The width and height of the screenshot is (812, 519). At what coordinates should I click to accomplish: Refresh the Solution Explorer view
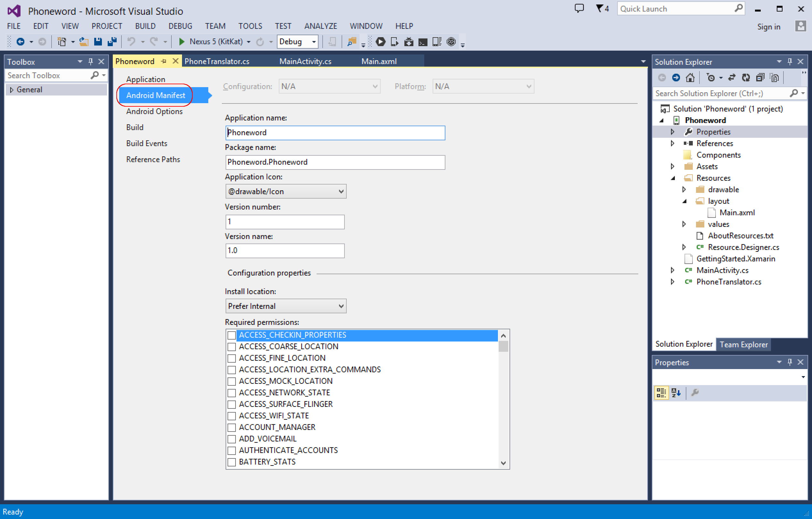(746, 78)
